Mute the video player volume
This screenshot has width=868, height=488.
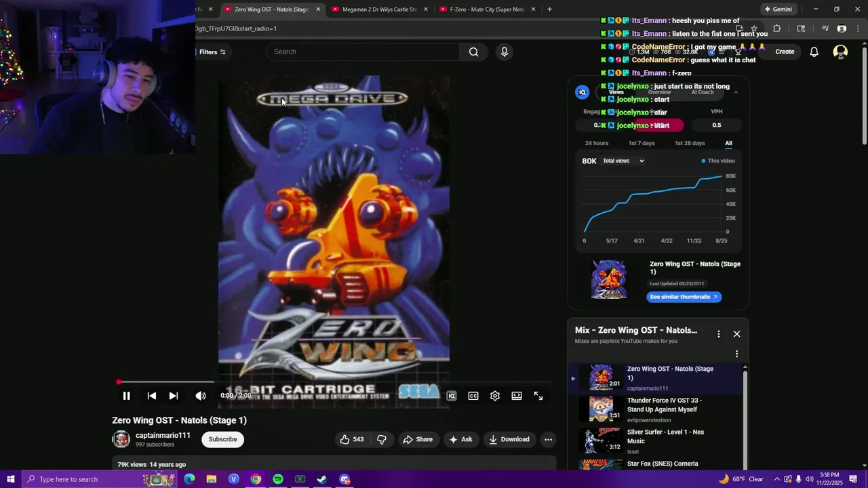(x=201, y=396)
